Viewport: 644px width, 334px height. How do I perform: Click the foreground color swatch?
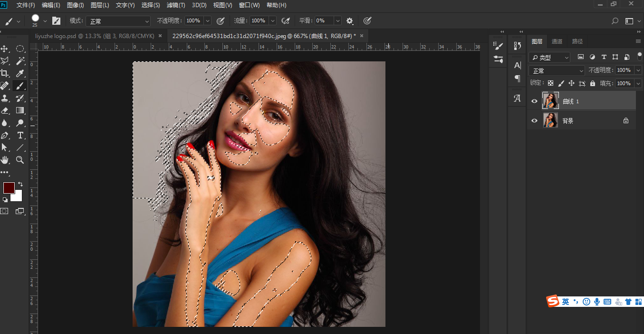[9, 187]
